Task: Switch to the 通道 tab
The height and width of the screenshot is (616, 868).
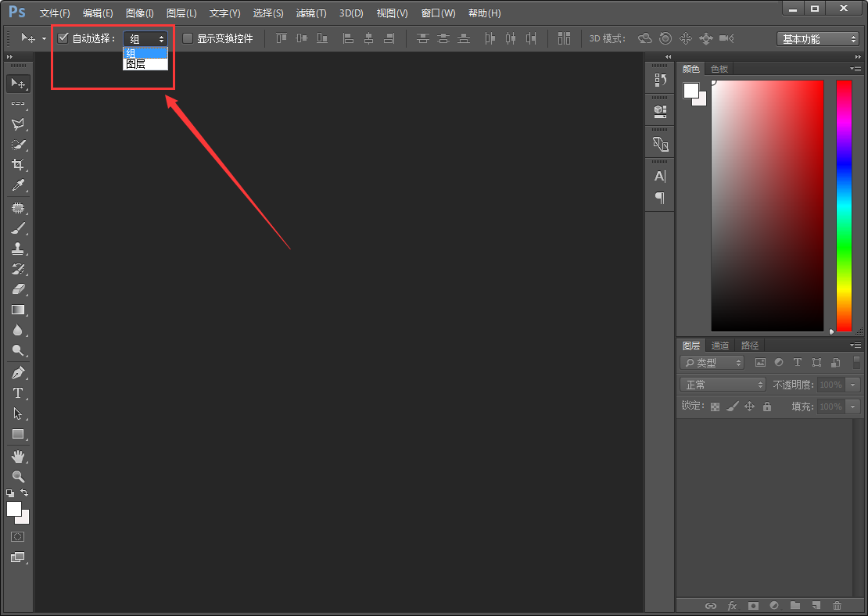Action: [719, 345]
